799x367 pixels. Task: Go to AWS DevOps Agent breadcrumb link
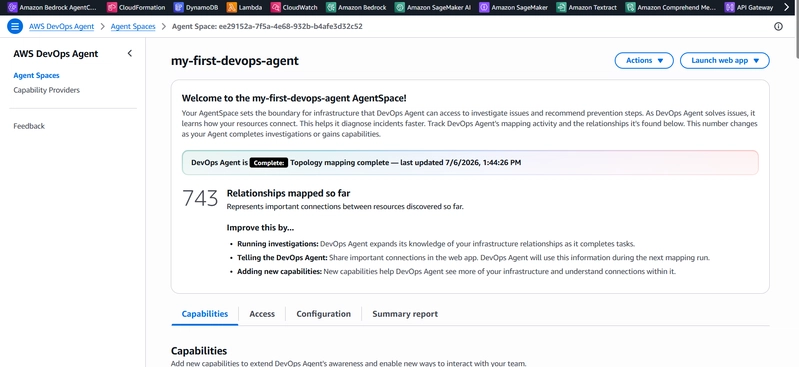[x=62, y=27]
